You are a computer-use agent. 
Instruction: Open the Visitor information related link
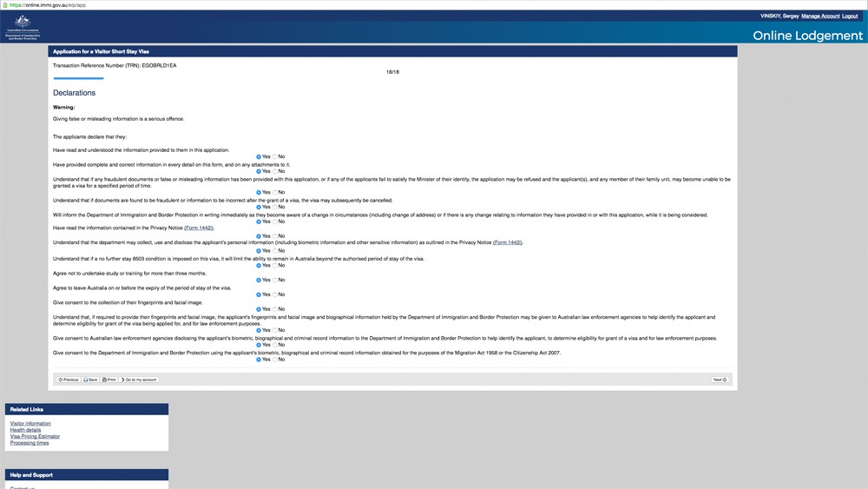point(30,423)
